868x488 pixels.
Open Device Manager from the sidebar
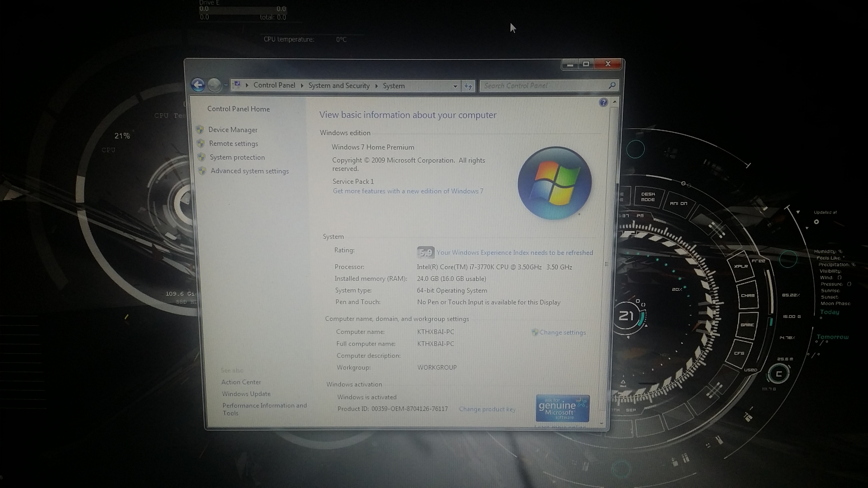pos(232,130)
